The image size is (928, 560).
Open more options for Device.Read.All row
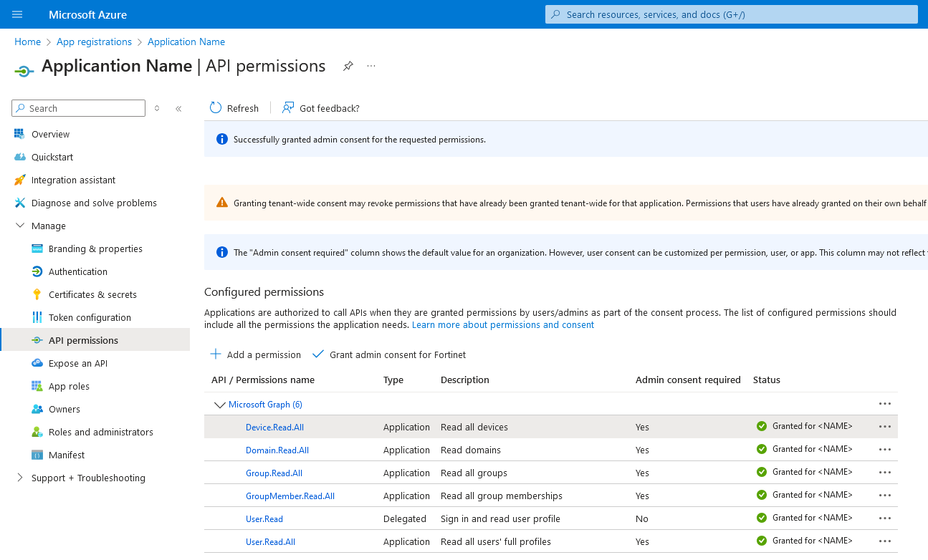click(885, 427)
